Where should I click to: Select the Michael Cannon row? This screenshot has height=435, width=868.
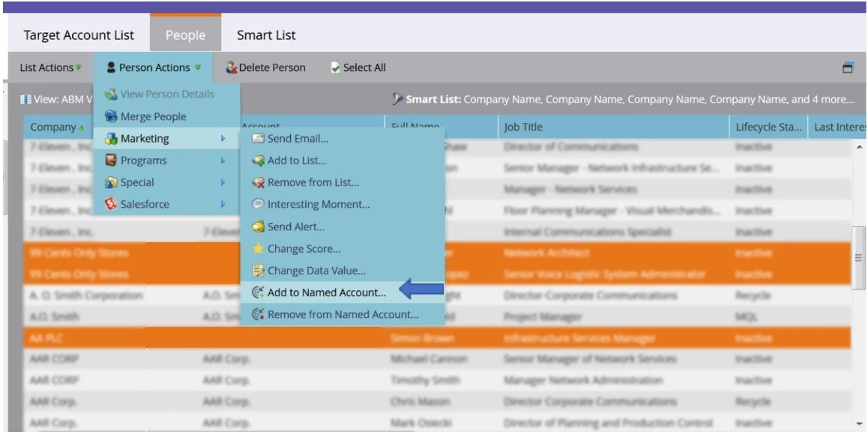point(437,359)
